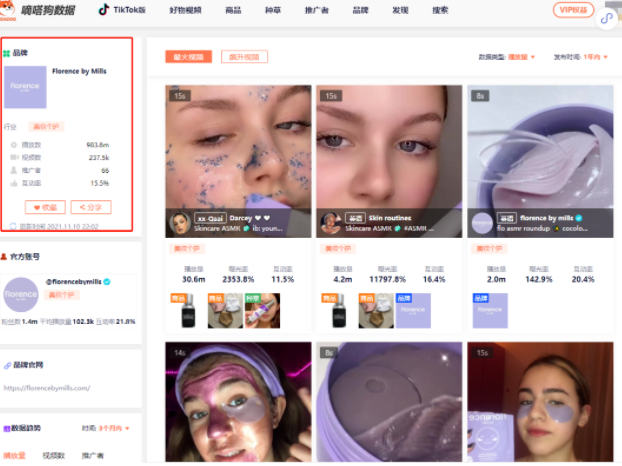Image resolution: width=622 pixels, height=466 pixels.
Task: Open the 发现 menu item
Action: (x=400, y=10)
